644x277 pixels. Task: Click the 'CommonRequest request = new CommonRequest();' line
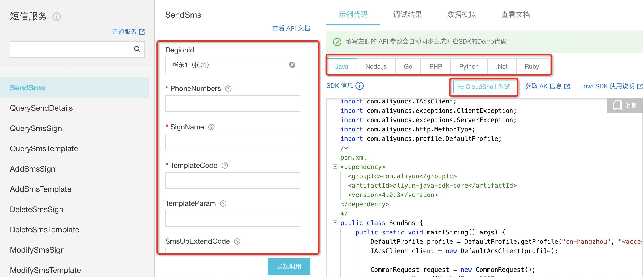453,270
